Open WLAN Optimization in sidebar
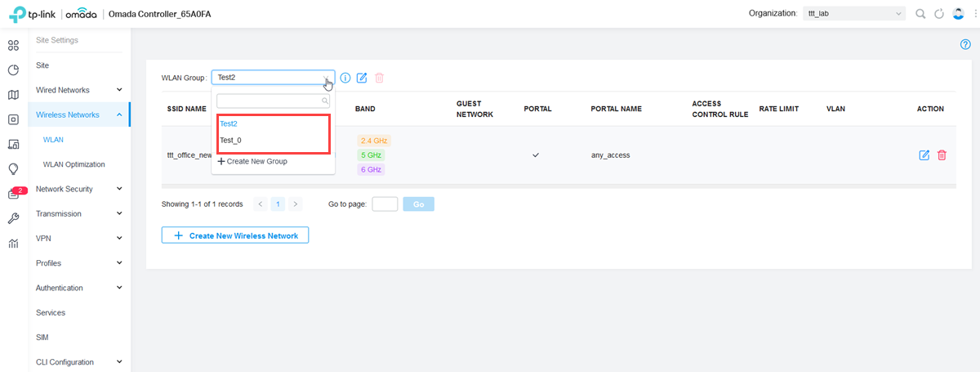This screenshot has width=980, height=372. tap(73, 164)
